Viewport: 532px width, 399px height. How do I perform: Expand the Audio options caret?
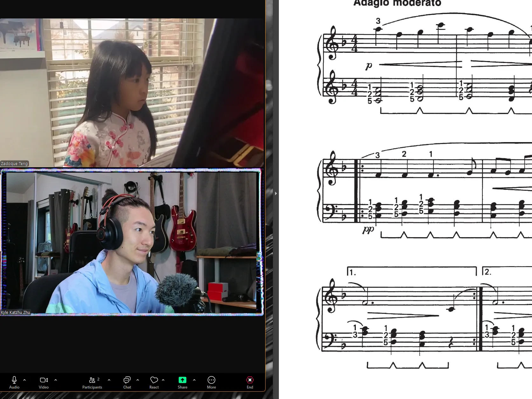click(x=24, y=380)
